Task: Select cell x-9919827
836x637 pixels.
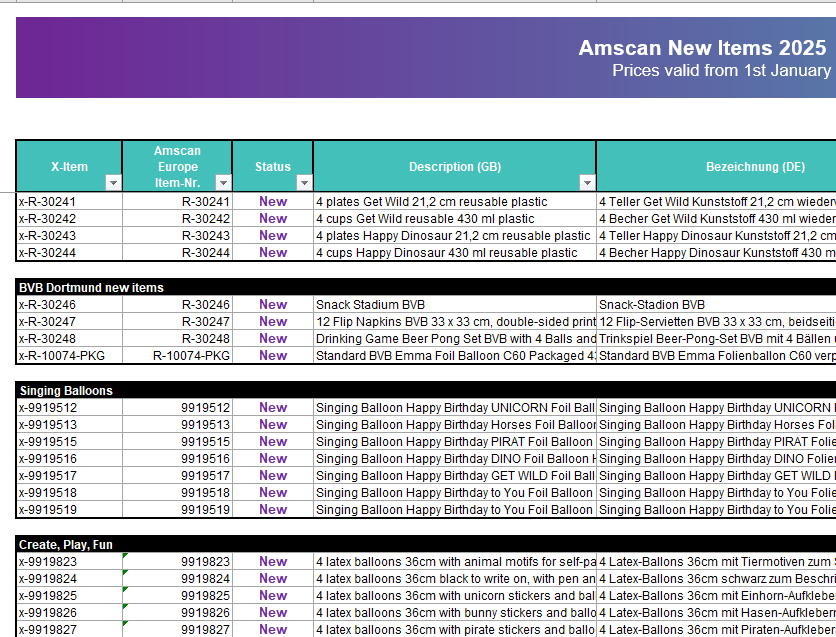Action: click(x=69, y=630)
